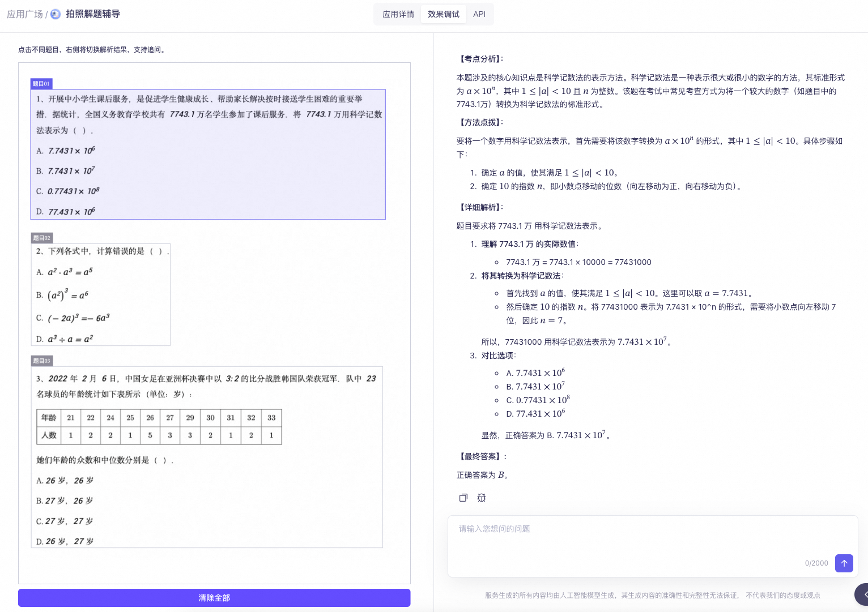Click the 将其转换为科学记数法 step

pyautogui.click(x=522, y=276)
